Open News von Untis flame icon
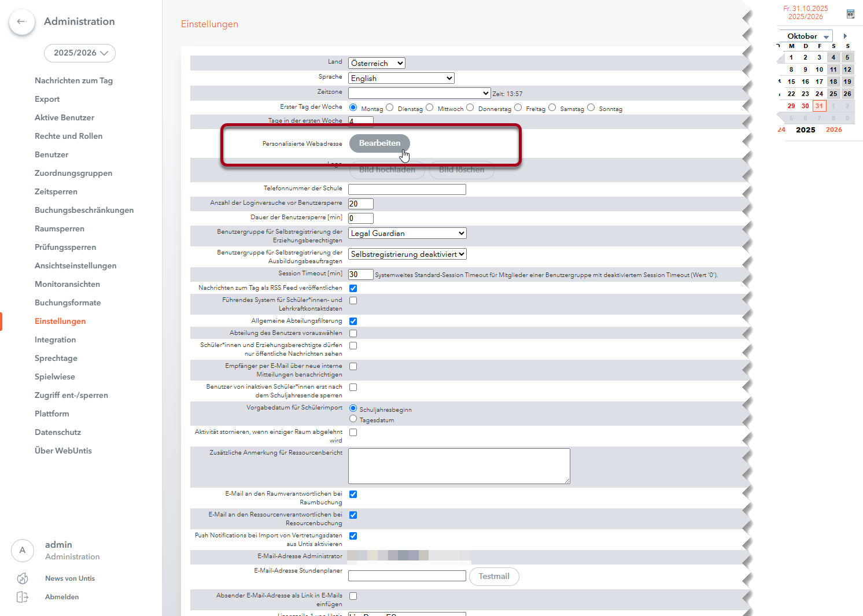The height and width of the screenshot is (616, 863). click(x=23, y=578)
